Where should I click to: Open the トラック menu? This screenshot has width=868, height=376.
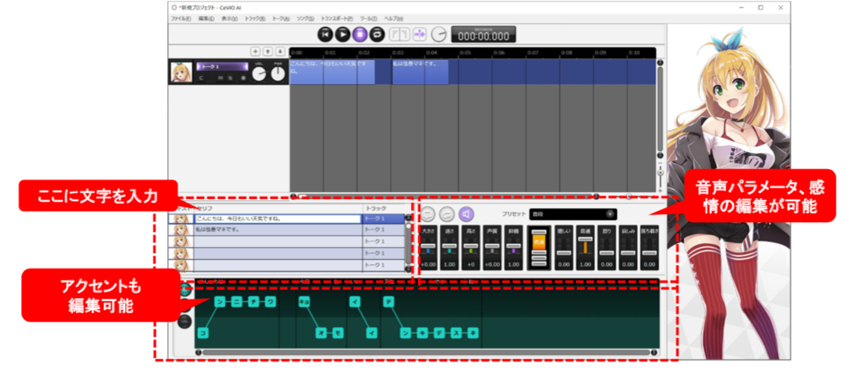255,18
